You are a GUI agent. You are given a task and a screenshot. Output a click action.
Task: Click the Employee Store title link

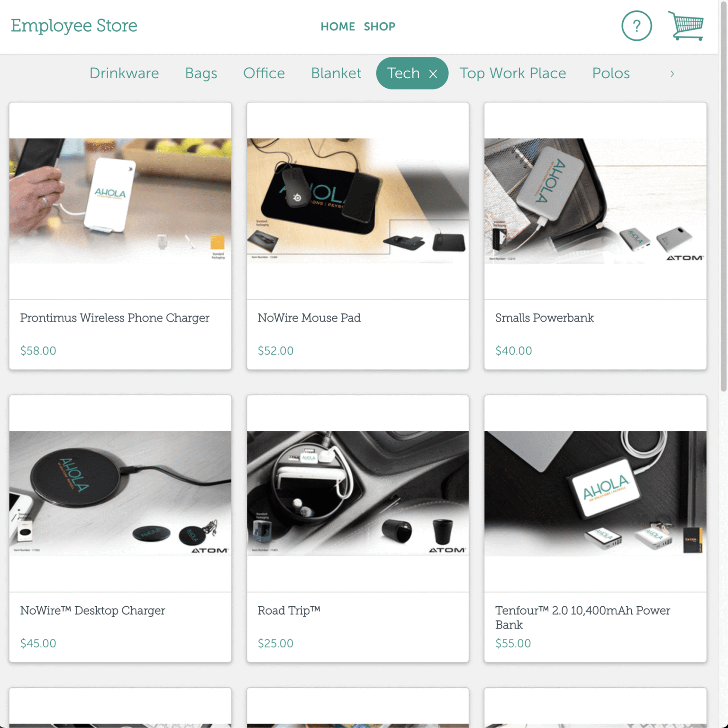click(x=74, y=26)
